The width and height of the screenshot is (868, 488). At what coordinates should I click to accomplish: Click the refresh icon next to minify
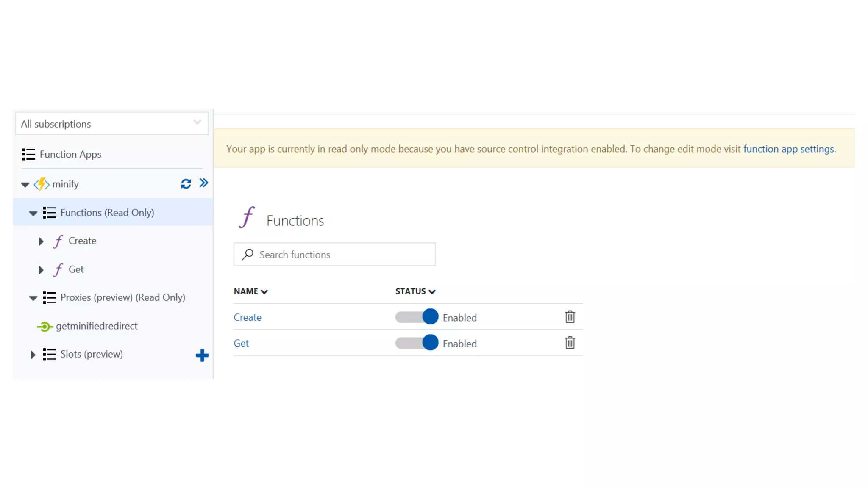pos(186,184)
